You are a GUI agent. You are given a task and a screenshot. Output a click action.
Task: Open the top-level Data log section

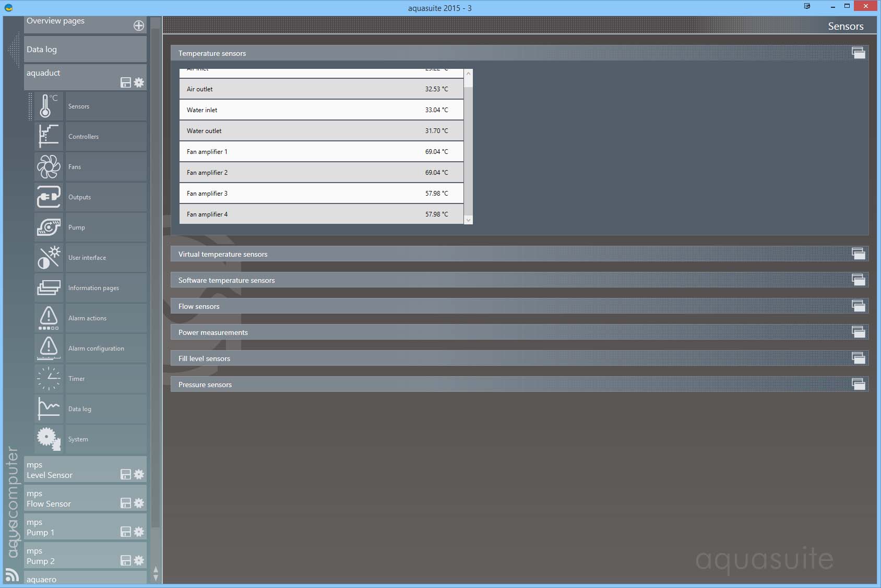coord(85,49)
